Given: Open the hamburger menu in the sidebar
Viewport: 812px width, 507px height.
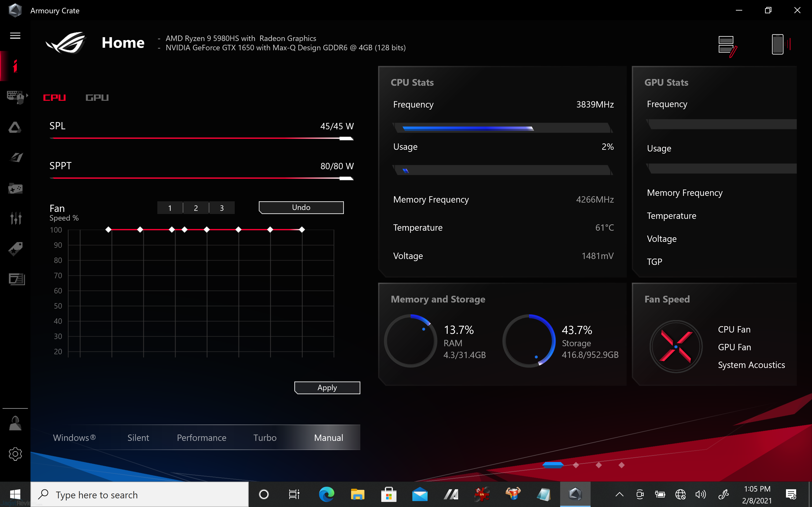Looking at the screenshot, I should [15, 35].
